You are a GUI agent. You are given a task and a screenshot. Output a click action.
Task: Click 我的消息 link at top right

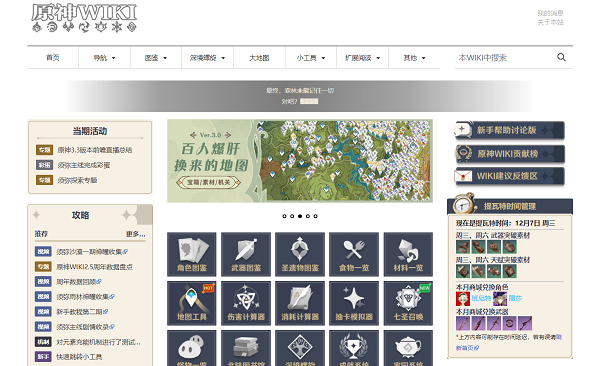(x=550, y=13)
